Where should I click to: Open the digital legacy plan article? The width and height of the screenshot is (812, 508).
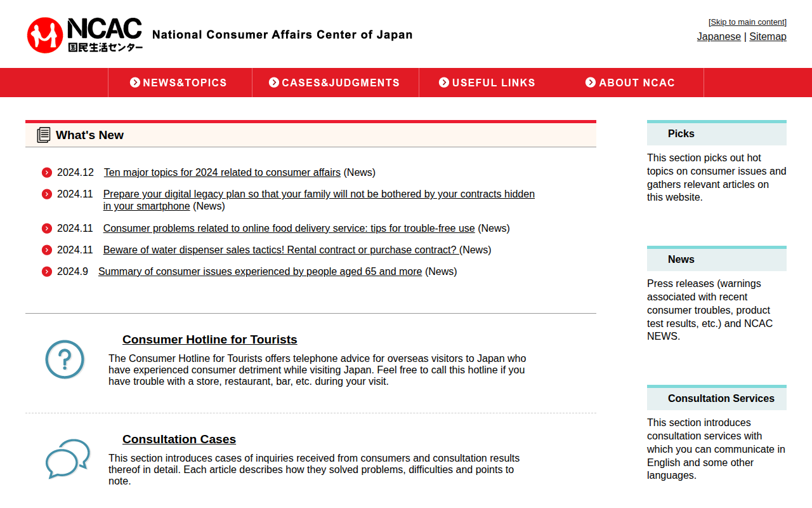319,200
